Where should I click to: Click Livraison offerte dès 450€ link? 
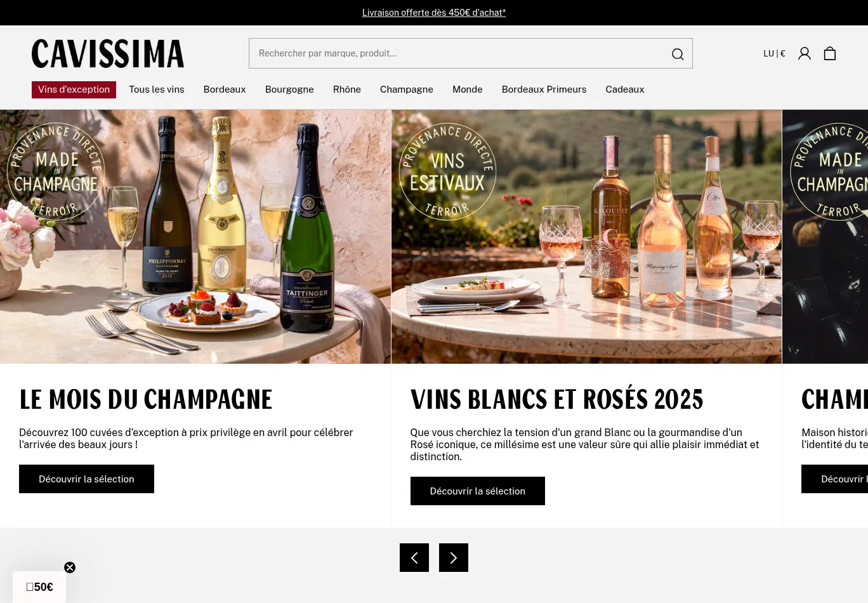coord(434,13)
